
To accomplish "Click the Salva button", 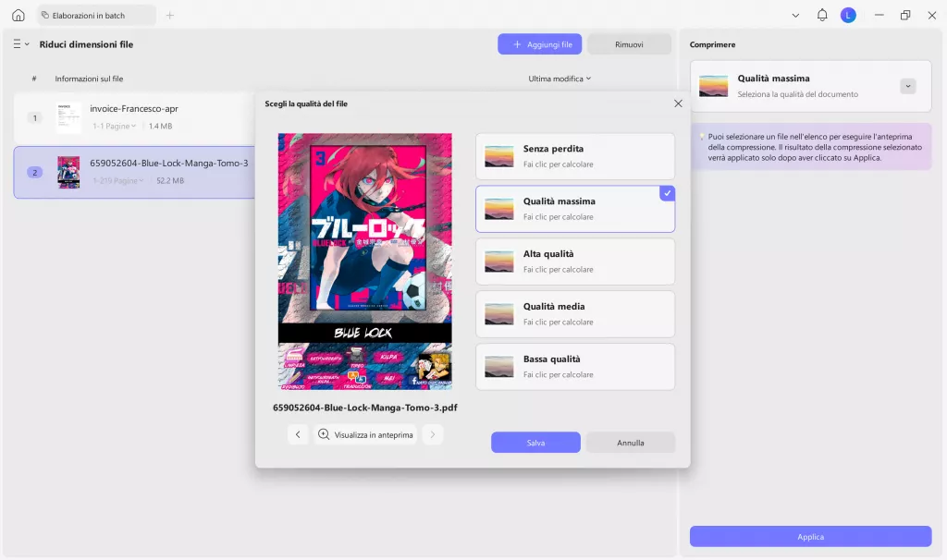I will point(535,443).
